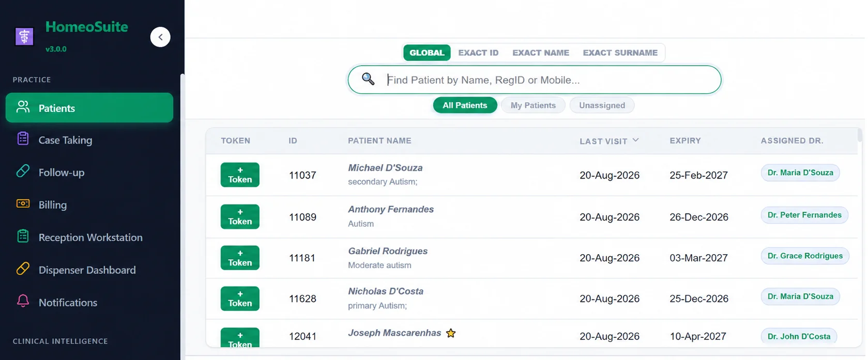Focus the Find Patient search field
The height and width of the screenshot is (360, 868).
pyautogui.click(x=535, y=80)
